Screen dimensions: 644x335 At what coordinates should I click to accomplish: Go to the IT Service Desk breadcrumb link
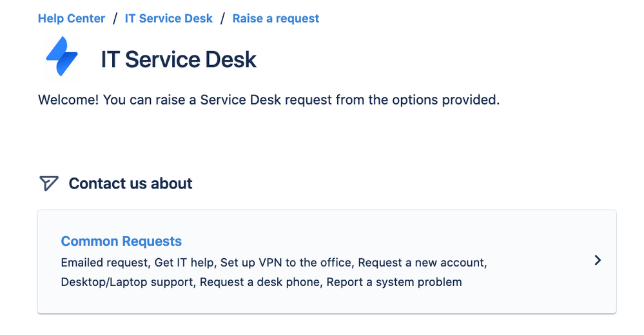(169, 19)
